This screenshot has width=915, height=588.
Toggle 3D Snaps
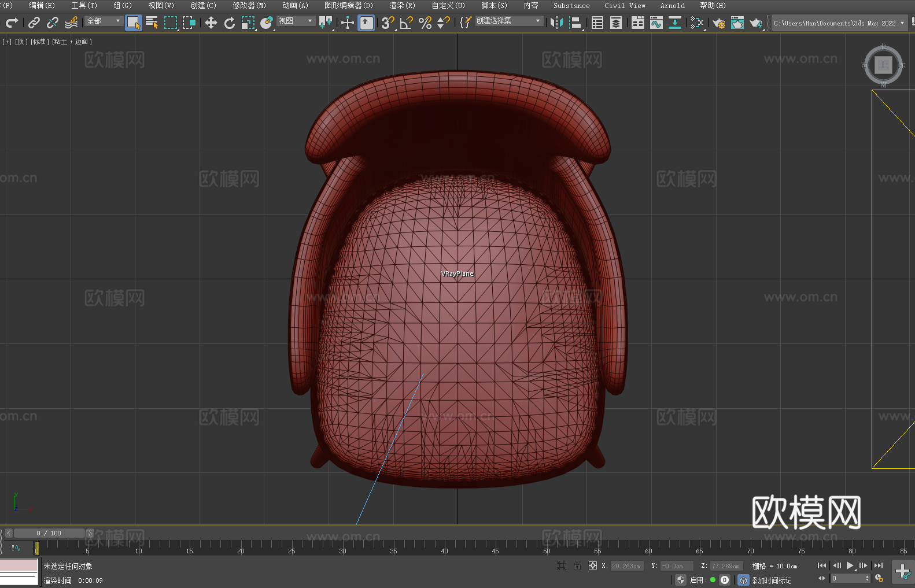click(x=388, y=23)
